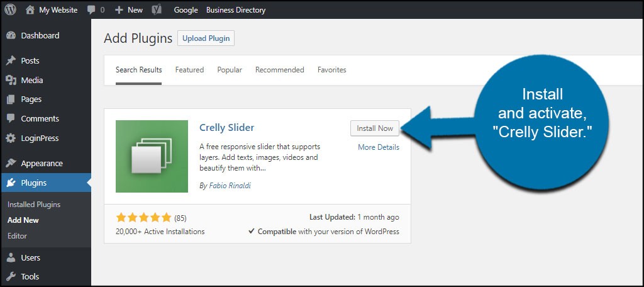The image size is (644, 287).
Task: Switch to the Popular tab
Action: tap(230, 70)
